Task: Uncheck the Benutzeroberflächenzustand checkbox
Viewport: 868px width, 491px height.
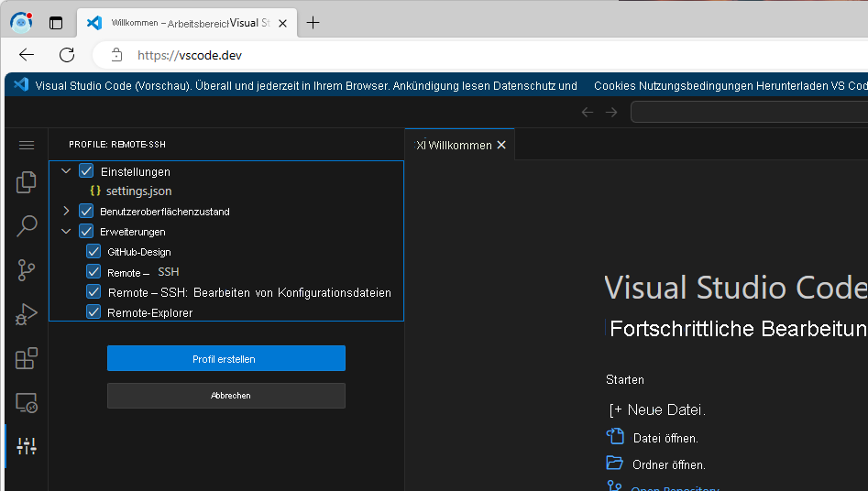Action: 86,211
